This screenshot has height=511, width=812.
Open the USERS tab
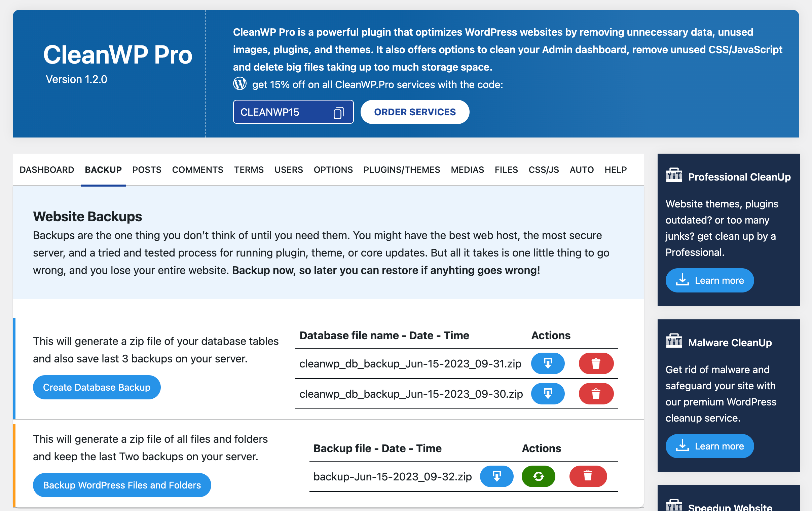tap(289, 169)
